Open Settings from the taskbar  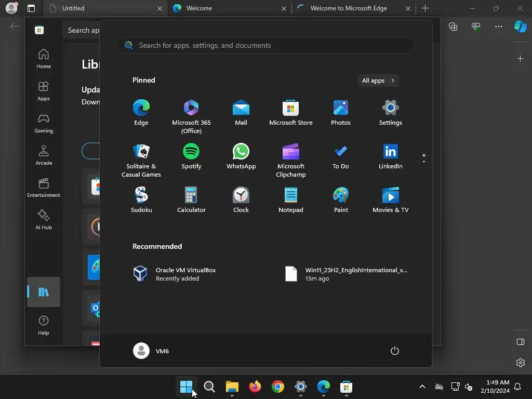click(301, 387)
